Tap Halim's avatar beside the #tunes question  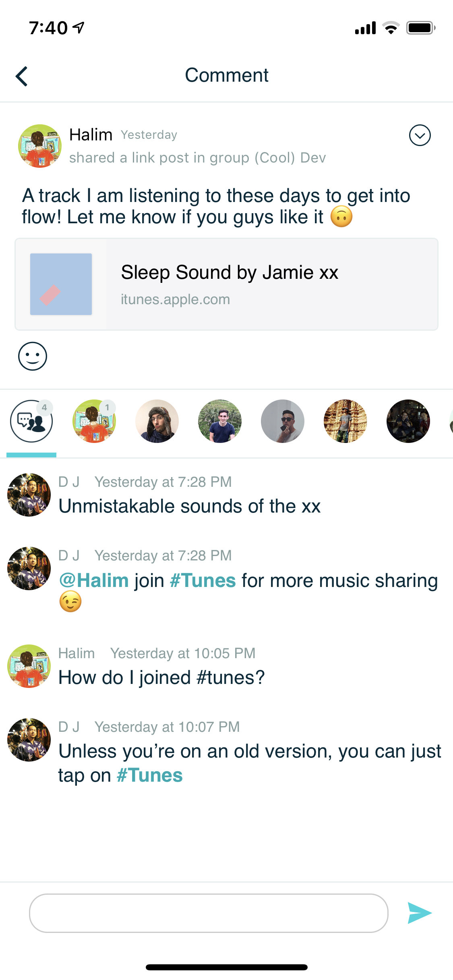(x=29, y=666)
